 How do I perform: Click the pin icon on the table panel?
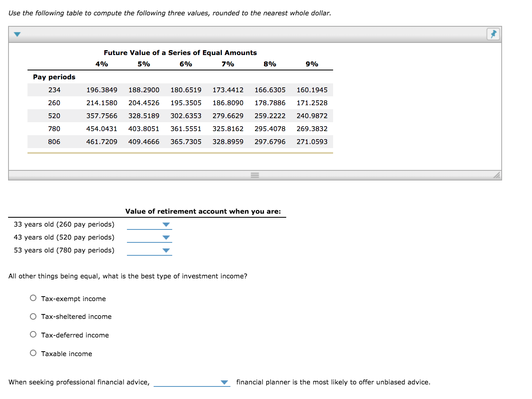pos(493,34)
